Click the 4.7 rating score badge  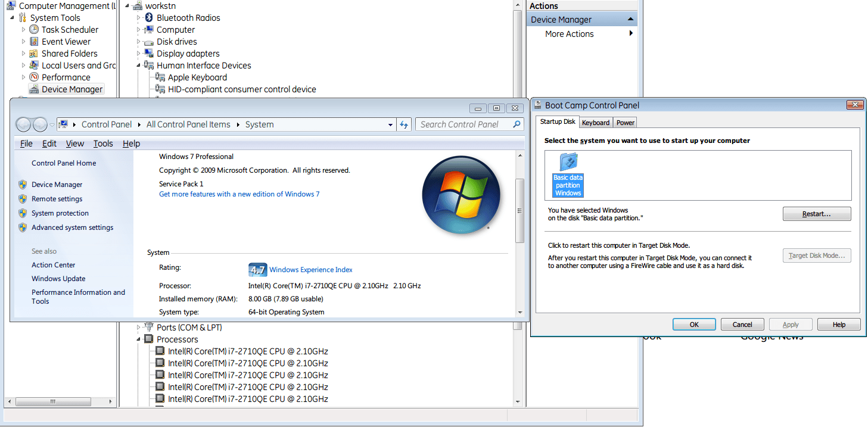257,269
